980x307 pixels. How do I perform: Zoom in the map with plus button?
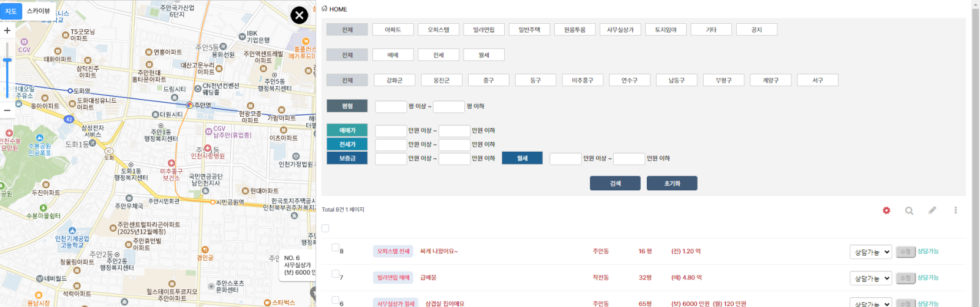tap(7, 30)
